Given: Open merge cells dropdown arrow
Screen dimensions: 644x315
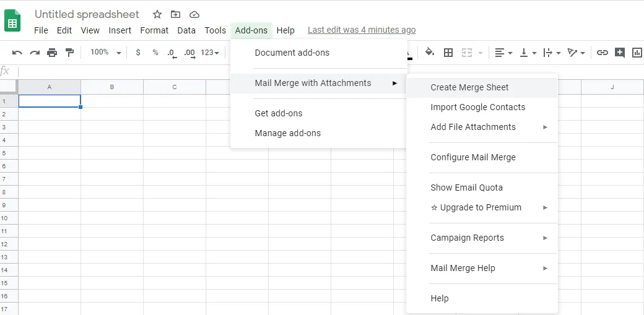Looking at the screenshot, I should click(480, 53).
